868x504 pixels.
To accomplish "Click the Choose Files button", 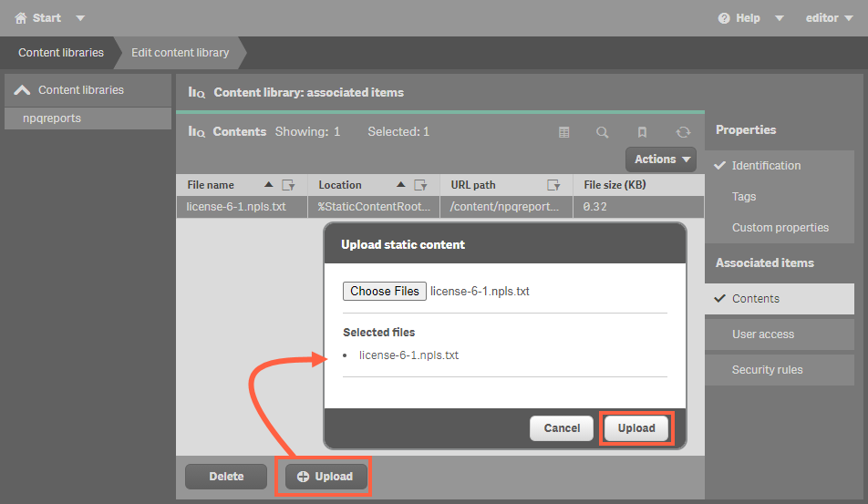I will point(385,291).
